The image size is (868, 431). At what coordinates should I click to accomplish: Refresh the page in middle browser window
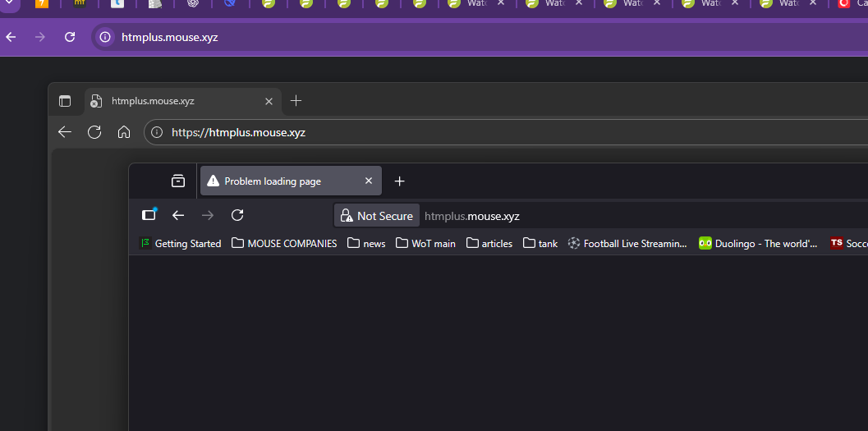point(94,132)
